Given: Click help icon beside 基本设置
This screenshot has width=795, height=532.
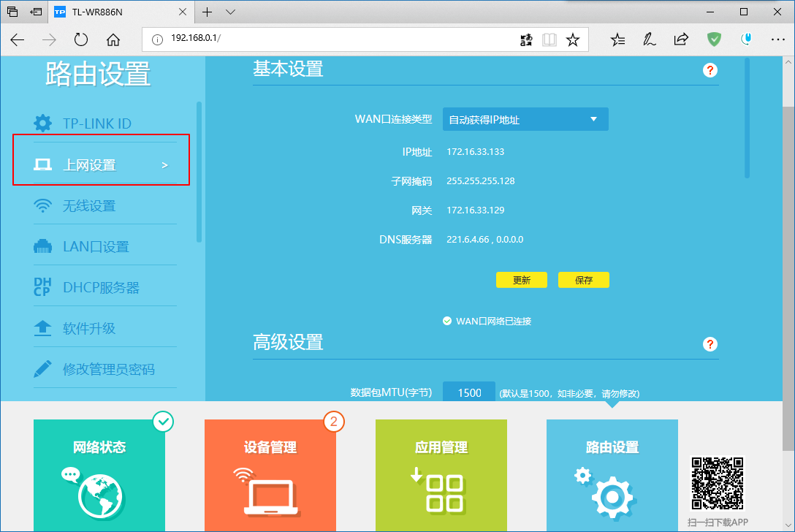Looking at the screenshot, I should pos(710,70).
